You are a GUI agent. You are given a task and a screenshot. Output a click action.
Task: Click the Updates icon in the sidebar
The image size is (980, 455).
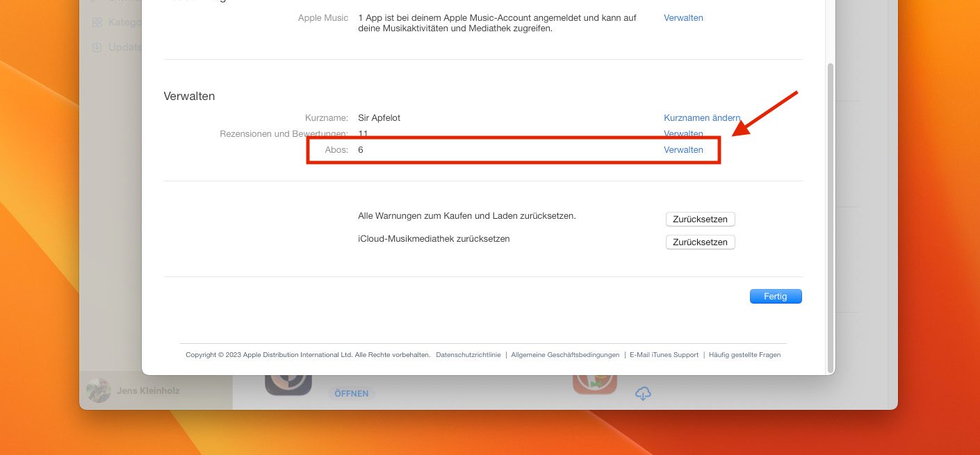pyautogui.click(x=97, y=47)
